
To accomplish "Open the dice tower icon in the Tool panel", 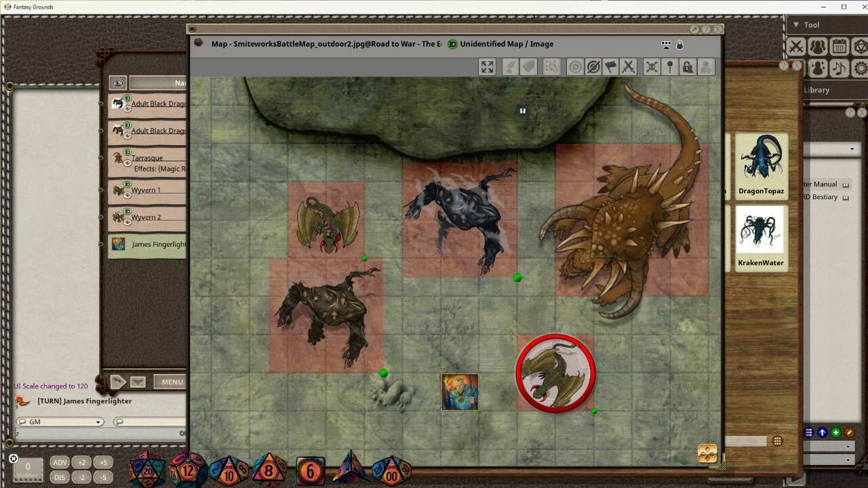I will [862, 46].
